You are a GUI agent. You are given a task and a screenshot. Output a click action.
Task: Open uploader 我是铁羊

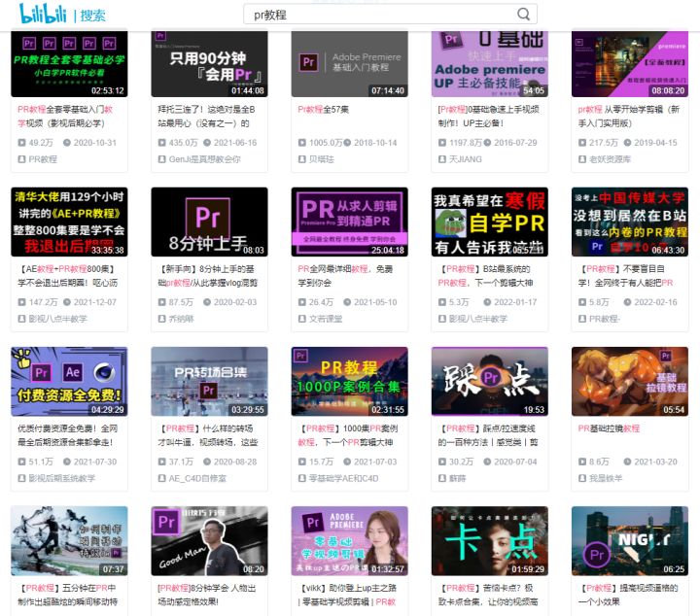[x=606, y=479]
